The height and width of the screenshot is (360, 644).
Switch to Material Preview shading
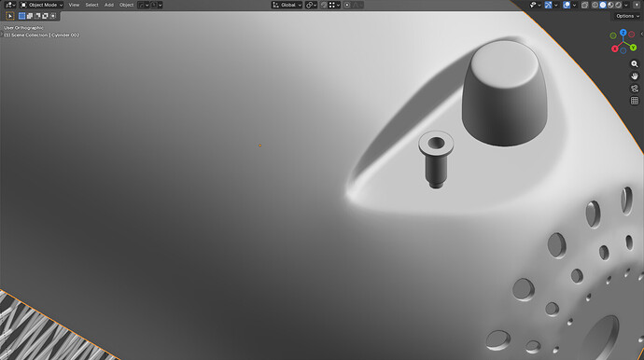pos(610,5)
